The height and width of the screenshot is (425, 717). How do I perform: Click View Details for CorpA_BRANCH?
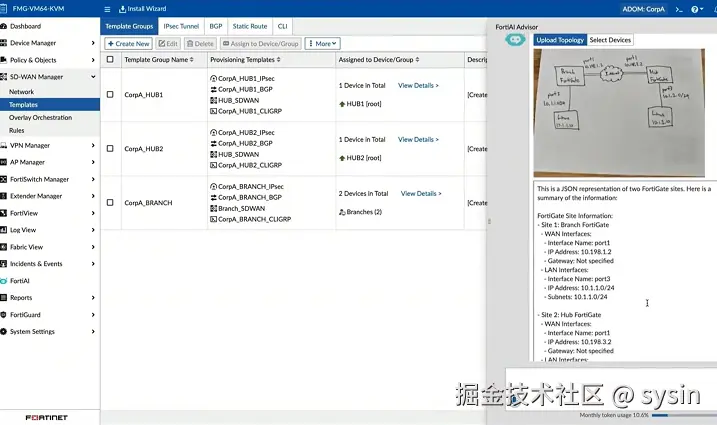coord(421,194)
